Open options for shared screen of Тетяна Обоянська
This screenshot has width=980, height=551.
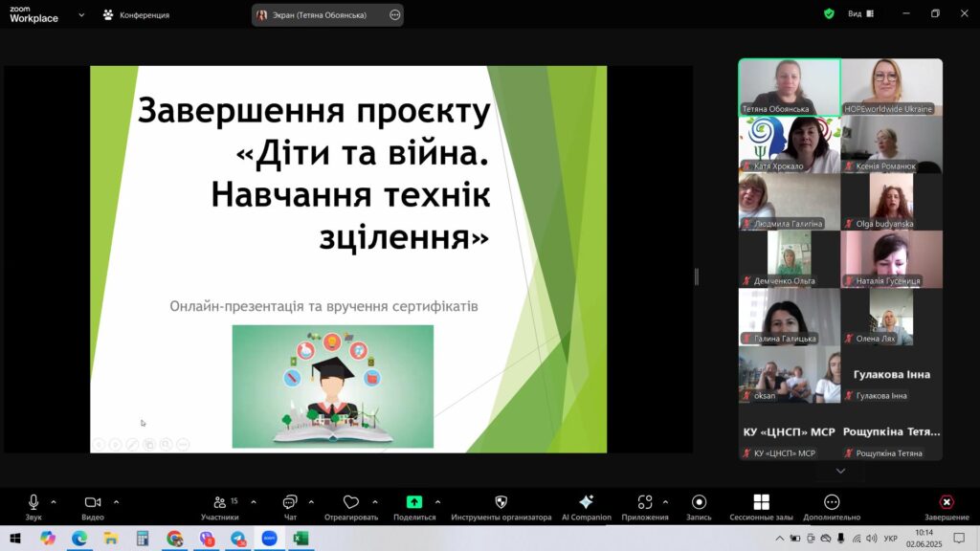pyautogui.click(x=395, y=15)
